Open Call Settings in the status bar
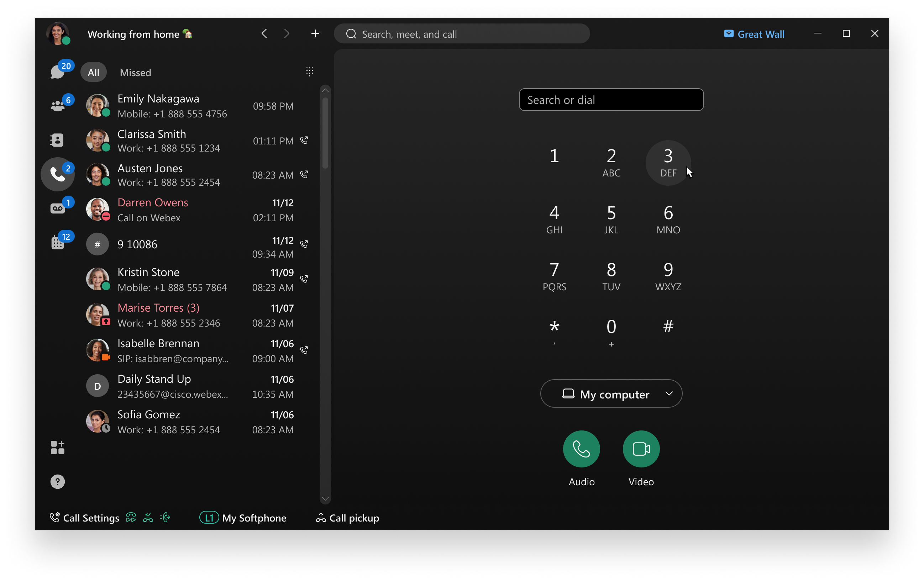924x582 pixels. point(84,518)
